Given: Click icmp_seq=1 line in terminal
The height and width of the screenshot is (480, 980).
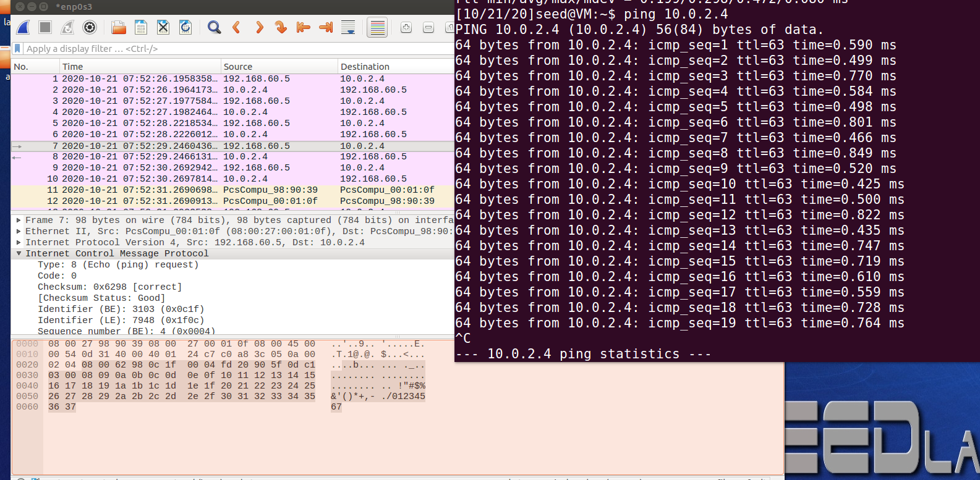Looking at the screenshot, I should pos(676,45).
